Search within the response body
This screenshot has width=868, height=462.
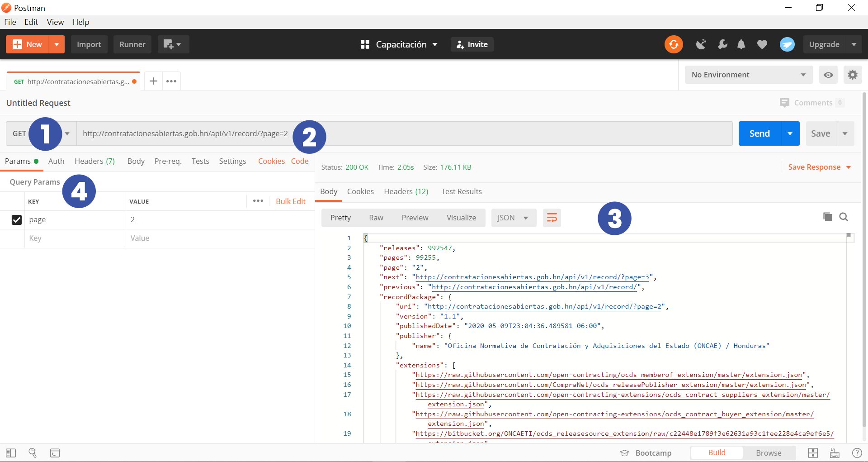point(844,217)
